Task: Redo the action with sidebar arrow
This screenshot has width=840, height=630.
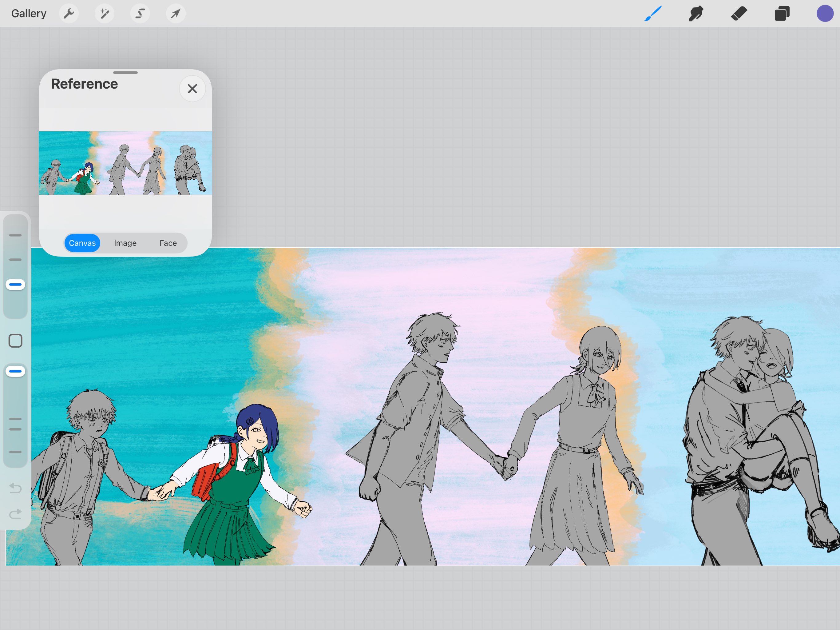Action: click(x=16, y=514)
